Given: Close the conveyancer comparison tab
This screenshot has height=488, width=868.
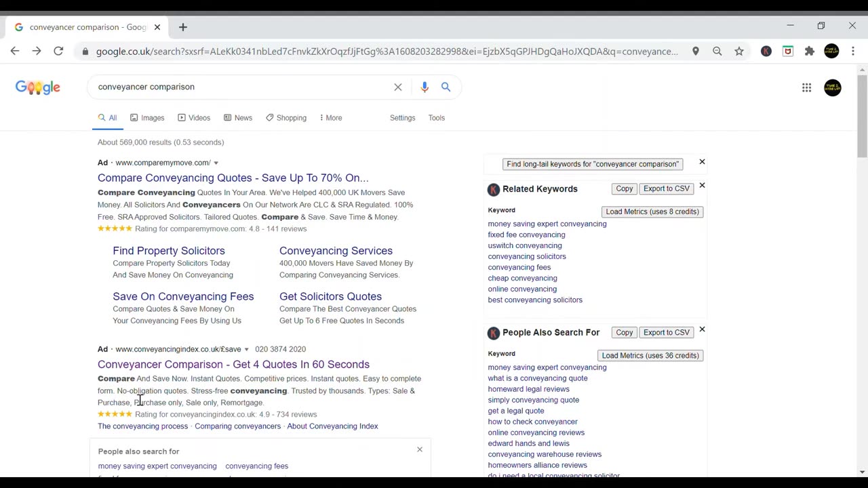Looking at the screenshot, I should [x=157, y=27].
